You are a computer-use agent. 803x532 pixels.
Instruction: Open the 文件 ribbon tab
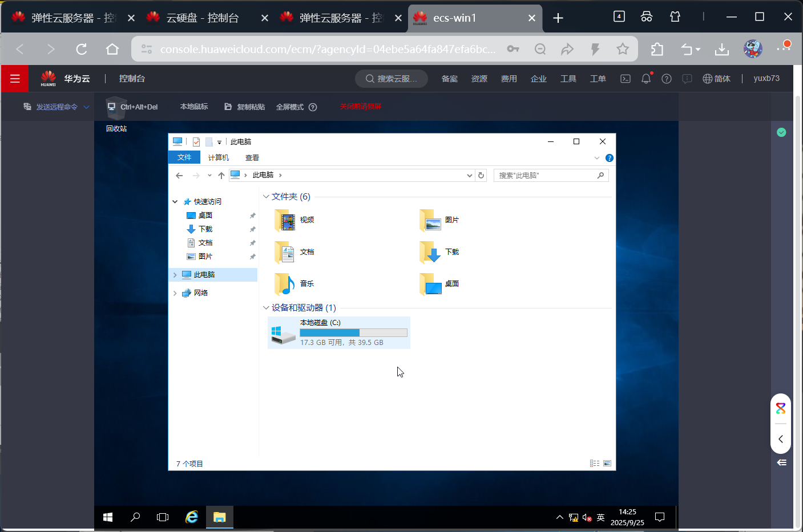(x=184, y=157)
